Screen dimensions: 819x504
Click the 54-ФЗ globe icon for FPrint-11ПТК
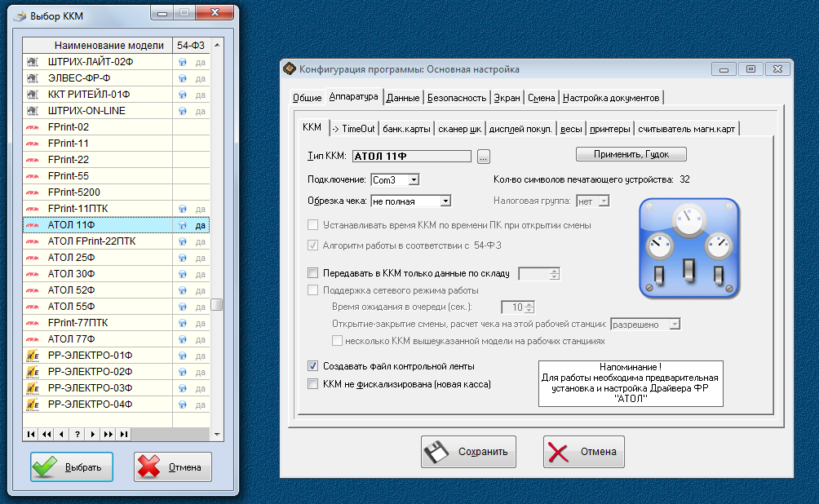(x=182, y=209)
